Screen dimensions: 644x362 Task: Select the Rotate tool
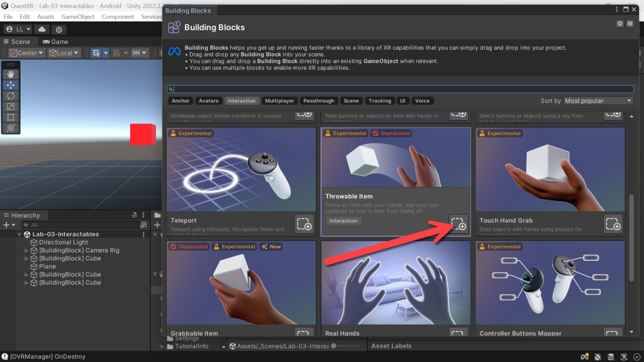pos(11,96)
